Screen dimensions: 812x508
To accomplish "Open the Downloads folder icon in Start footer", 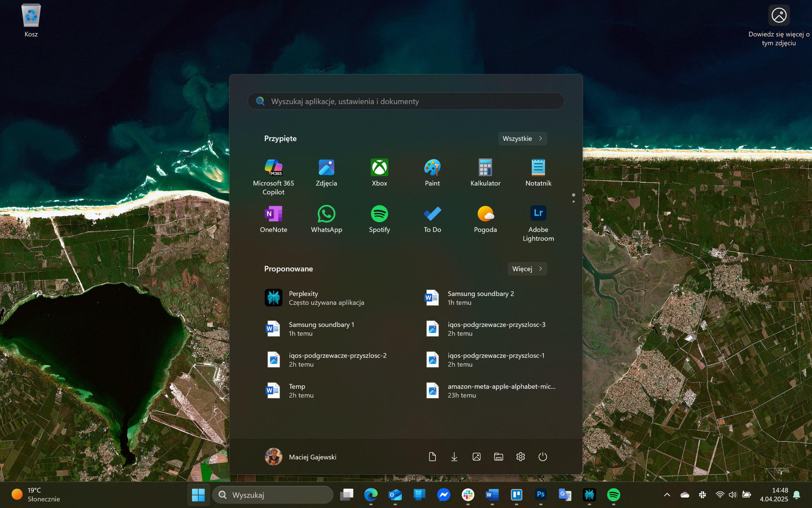I will coord(454,457).
